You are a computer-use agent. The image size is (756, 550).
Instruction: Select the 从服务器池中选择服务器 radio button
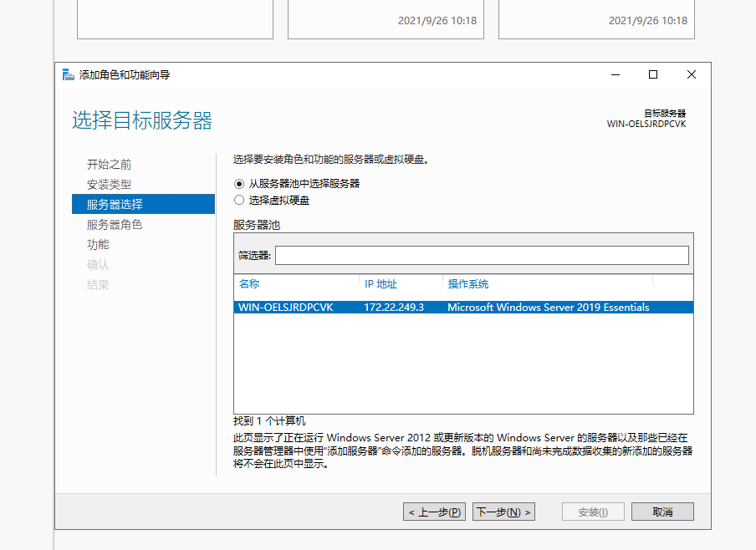(x=241, y=185)
